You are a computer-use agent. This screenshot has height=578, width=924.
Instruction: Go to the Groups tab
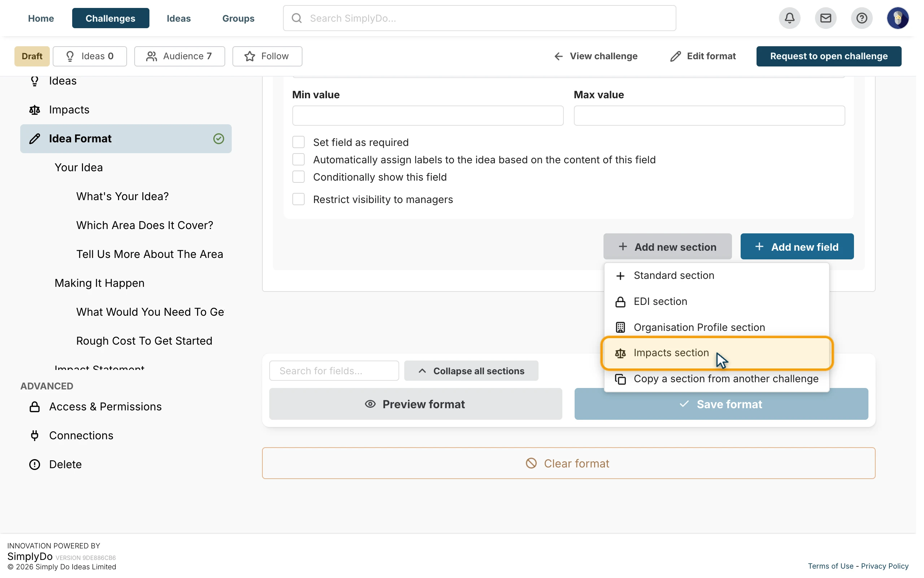pos(238,18)
